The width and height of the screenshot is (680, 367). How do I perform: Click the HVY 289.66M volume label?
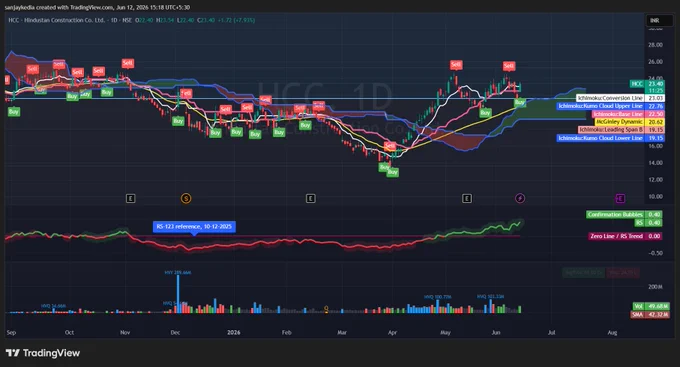tap(177, 272)
